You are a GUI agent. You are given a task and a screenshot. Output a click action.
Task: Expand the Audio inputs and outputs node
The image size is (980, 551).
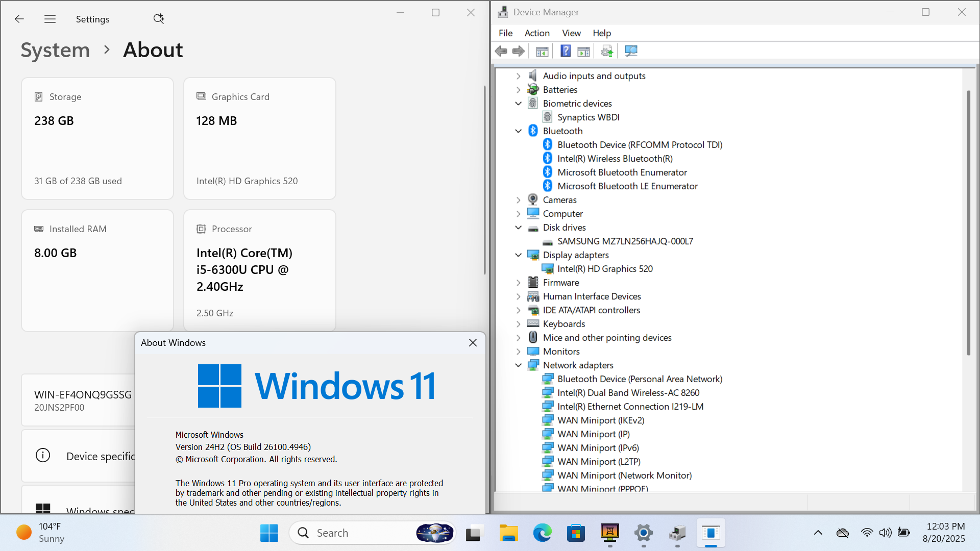click(x=519, y=76)
